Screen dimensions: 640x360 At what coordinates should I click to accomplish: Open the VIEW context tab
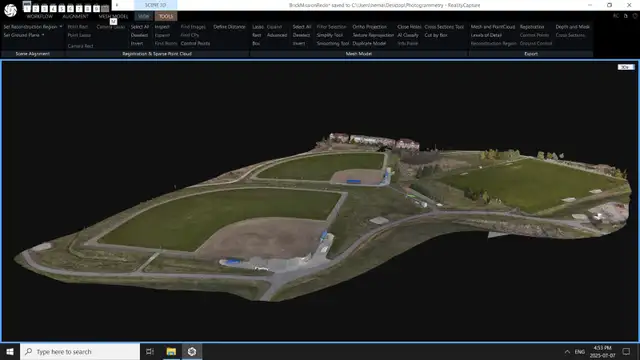coord(143,16)
